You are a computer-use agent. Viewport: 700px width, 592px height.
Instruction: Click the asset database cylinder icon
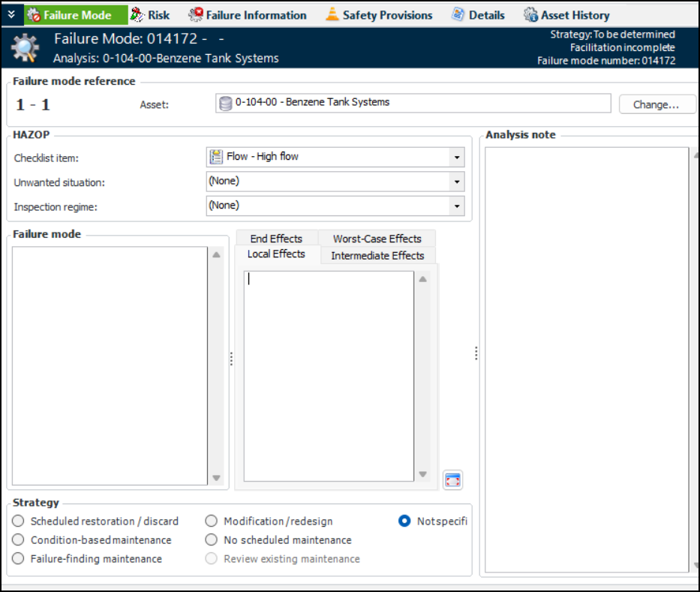tap(225, 104)
